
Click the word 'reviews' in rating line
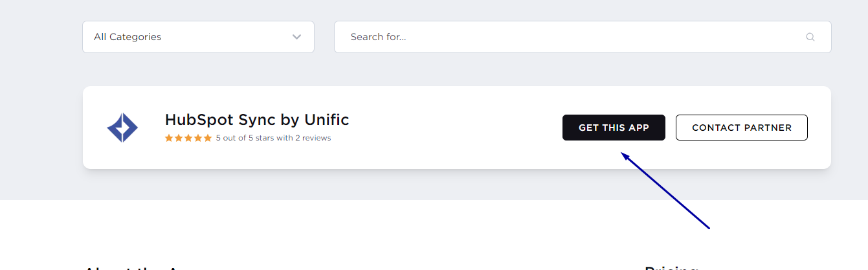[317, 138]
